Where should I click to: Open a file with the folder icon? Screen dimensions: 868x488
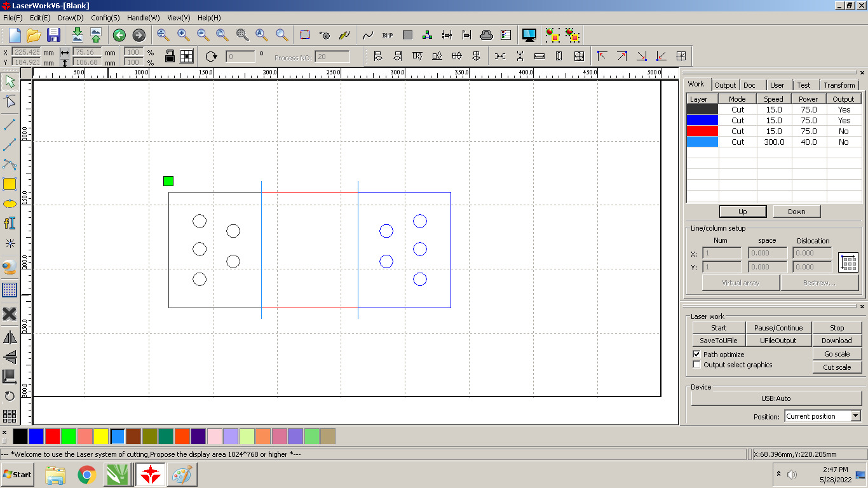(x=34, y=35)
